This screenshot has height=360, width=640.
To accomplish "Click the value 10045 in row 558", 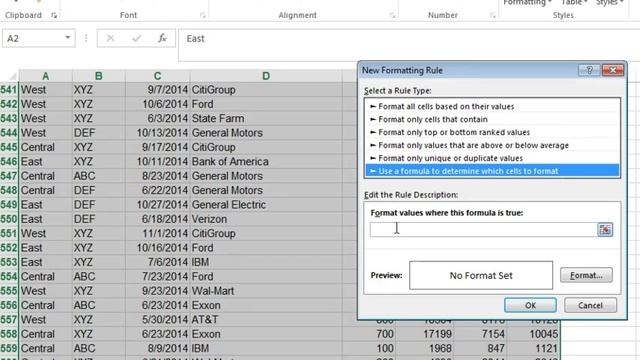I will tap(533, 334).
